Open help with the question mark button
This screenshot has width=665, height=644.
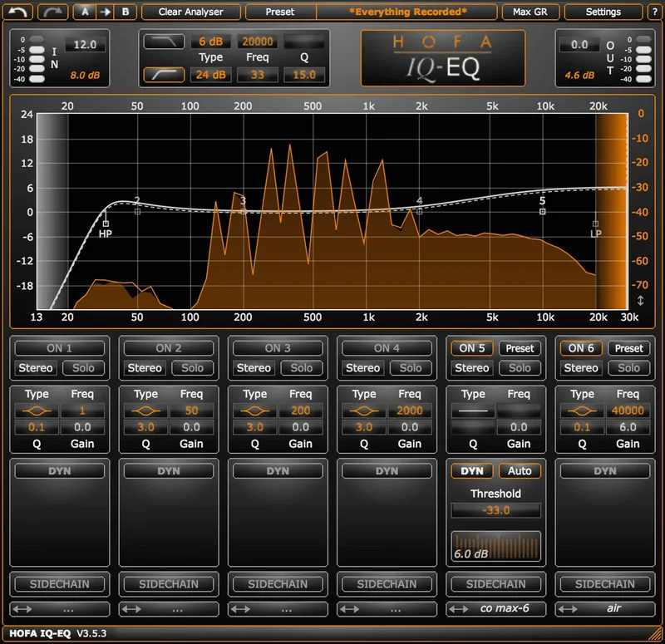(654, 12)
